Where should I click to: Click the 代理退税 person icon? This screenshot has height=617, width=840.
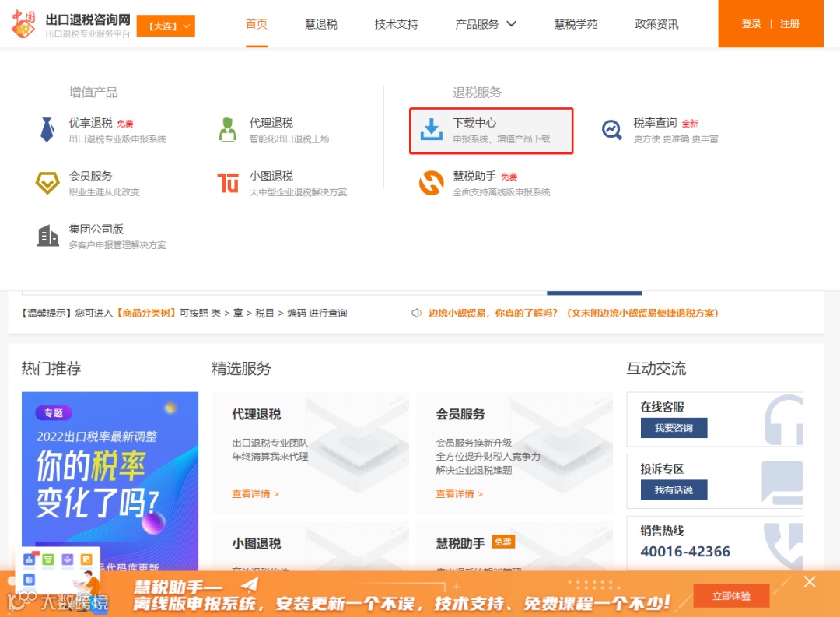point(228,130)
